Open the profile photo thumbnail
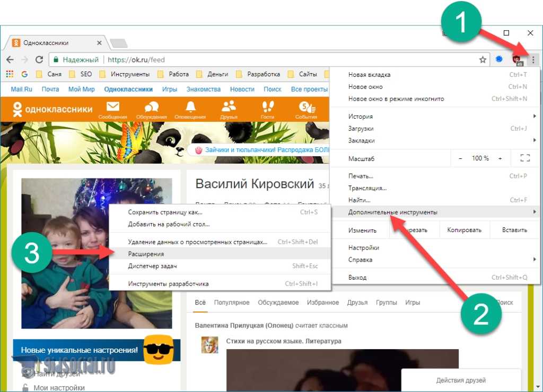 [97, 253]
